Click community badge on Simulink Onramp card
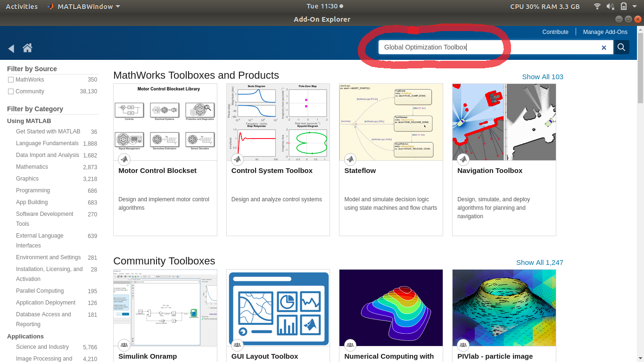This screenshot has height=362, width=644. [124, 345]
